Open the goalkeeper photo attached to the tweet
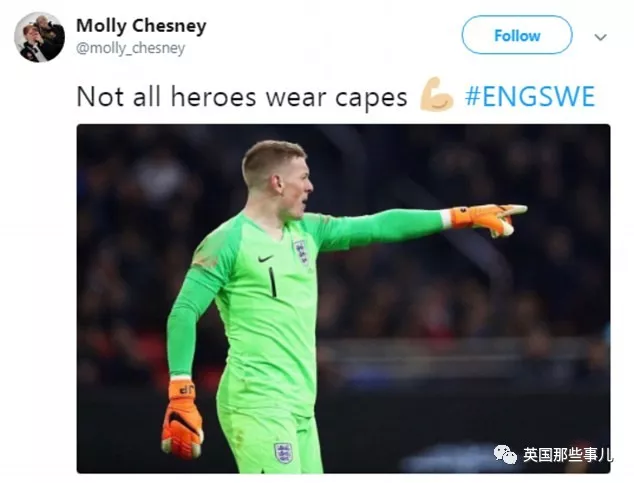This screenshot has width=634, height=483. (x=343, y=299)
